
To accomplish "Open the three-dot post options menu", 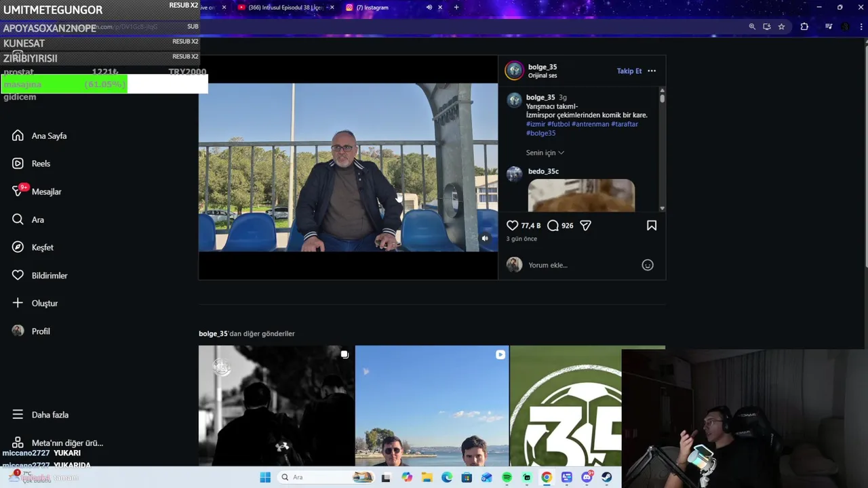I will 652,70.
